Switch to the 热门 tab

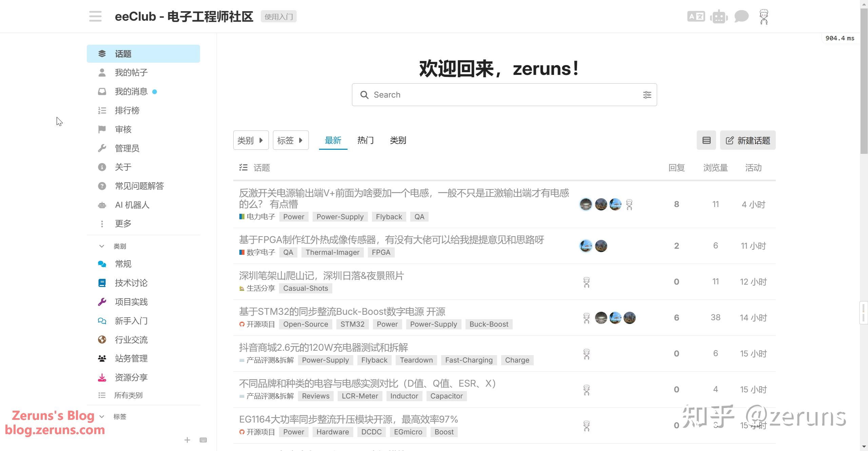[x=365, y=140]
